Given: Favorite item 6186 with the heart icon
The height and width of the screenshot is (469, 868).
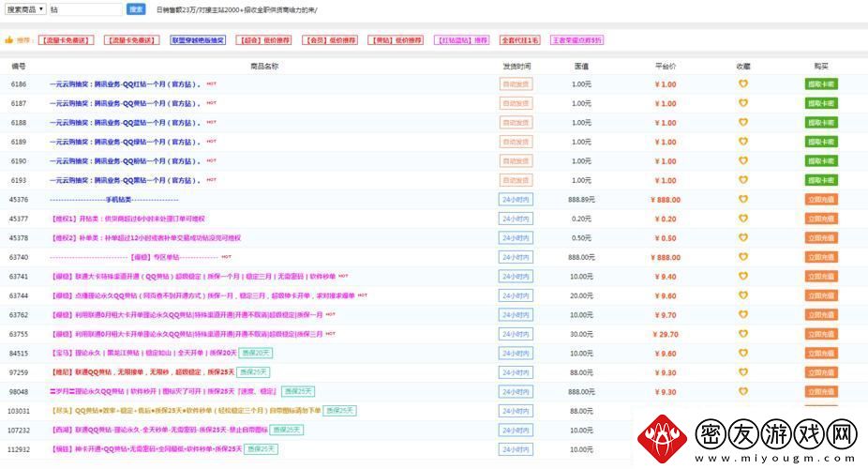Looking at the screenshot, I should (743, 83).
